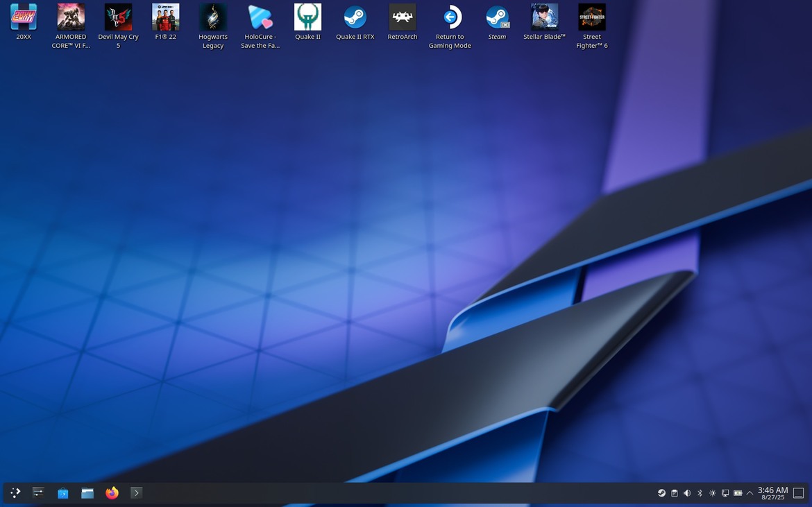Screen dimensions: 812x507
Task: Click the Street Fighter 6 icon
Action: 591,18
